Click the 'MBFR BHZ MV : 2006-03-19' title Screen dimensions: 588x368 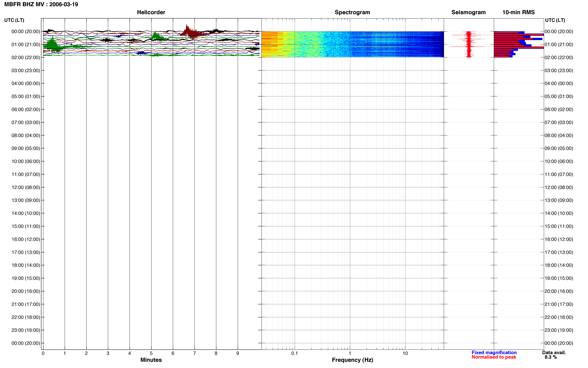pyautogui.click(x=41, y=4)
